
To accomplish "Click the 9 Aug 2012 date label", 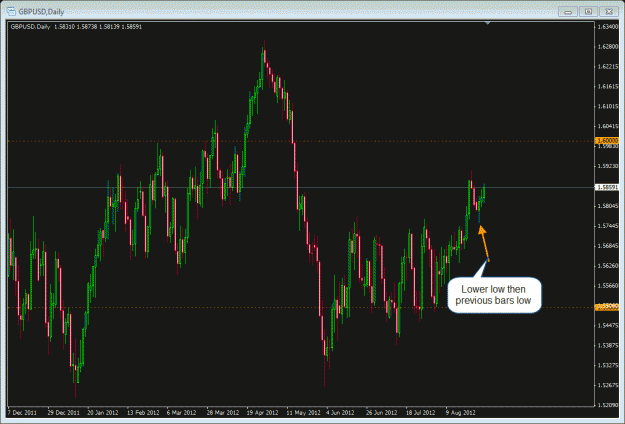I will 460,413.
